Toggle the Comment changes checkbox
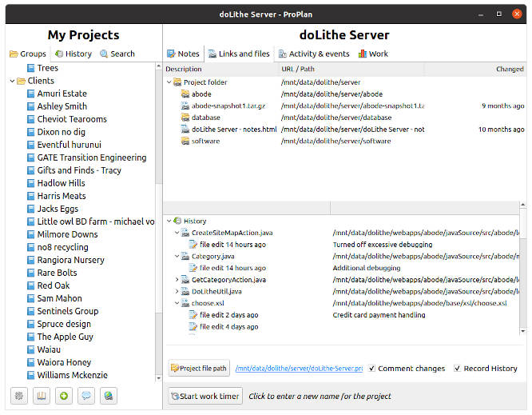This screenshot has width=532, height=415. pyautogui.click(x=372, y=369)
